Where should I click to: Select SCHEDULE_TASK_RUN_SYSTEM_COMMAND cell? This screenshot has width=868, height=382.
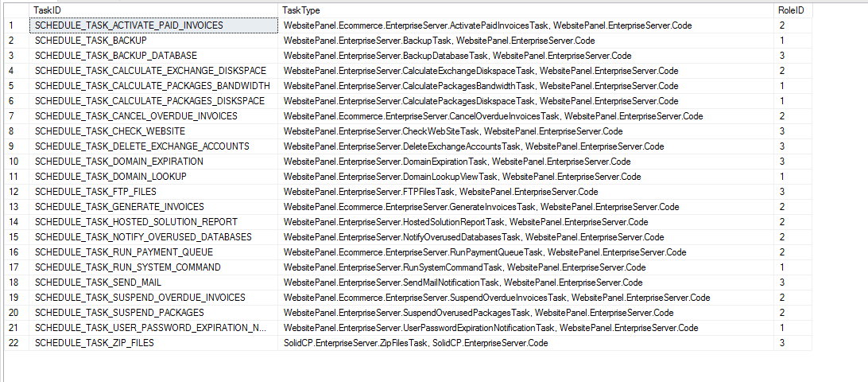(153, 267)
